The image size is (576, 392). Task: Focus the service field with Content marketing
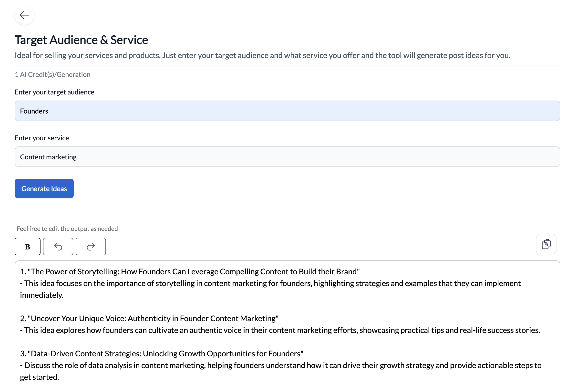coord(287,157)
